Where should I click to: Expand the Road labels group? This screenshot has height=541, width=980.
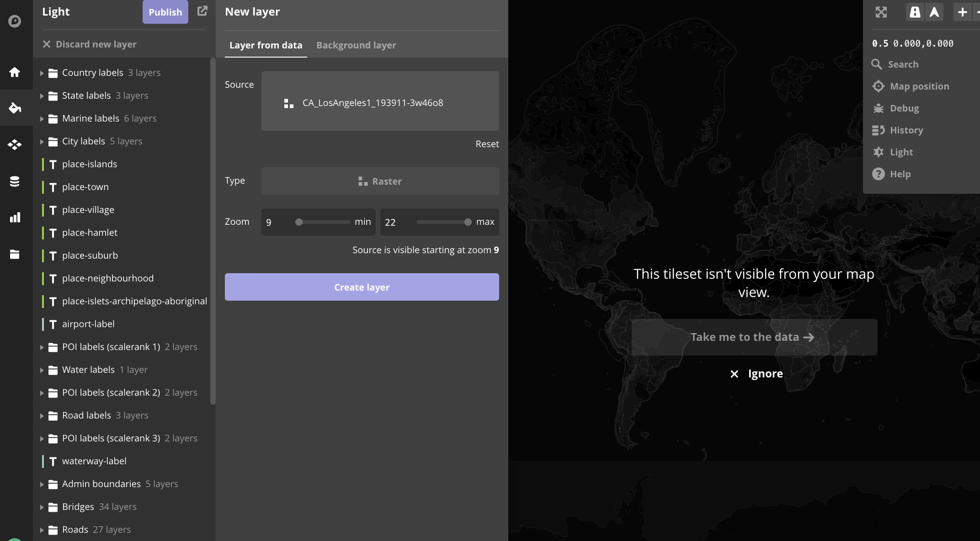(x=42, y=416)
